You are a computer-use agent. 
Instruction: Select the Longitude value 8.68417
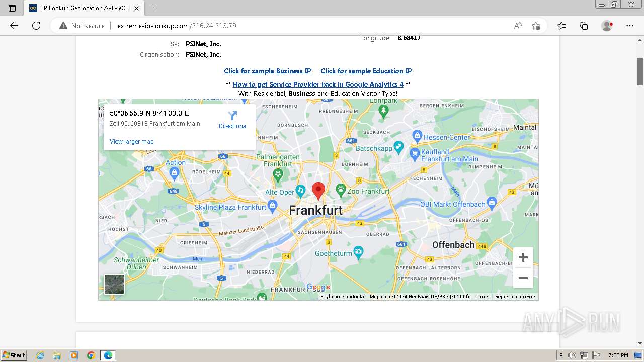click(x=409, y=38)
